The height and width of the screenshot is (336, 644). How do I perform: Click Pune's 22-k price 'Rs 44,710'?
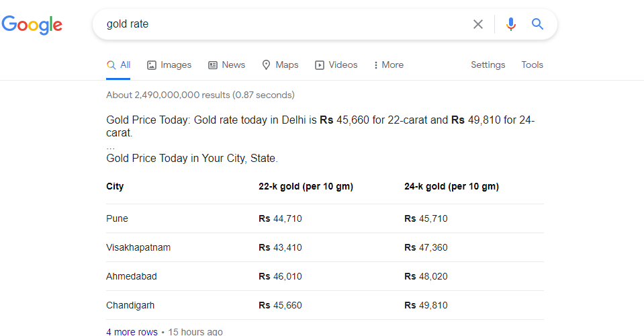coord(280,218)
